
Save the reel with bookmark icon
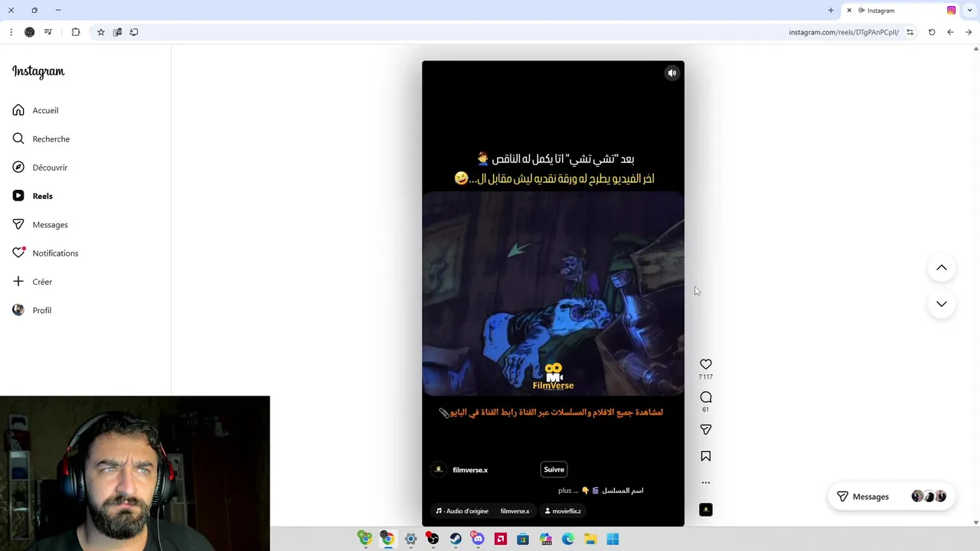706,456
